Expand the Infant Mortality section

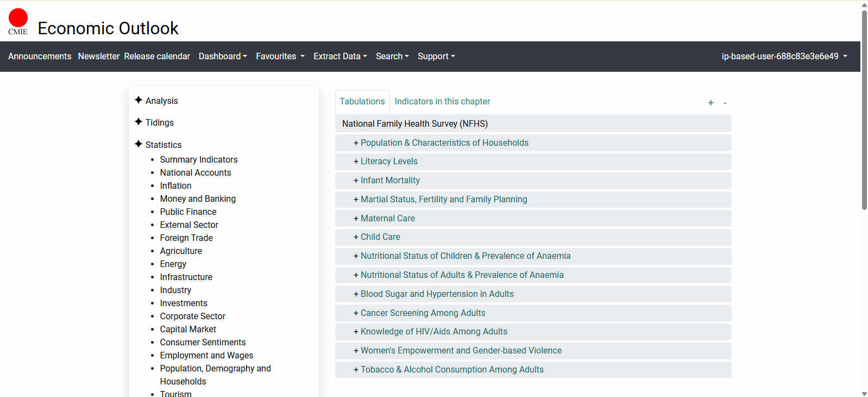point(389,181)
